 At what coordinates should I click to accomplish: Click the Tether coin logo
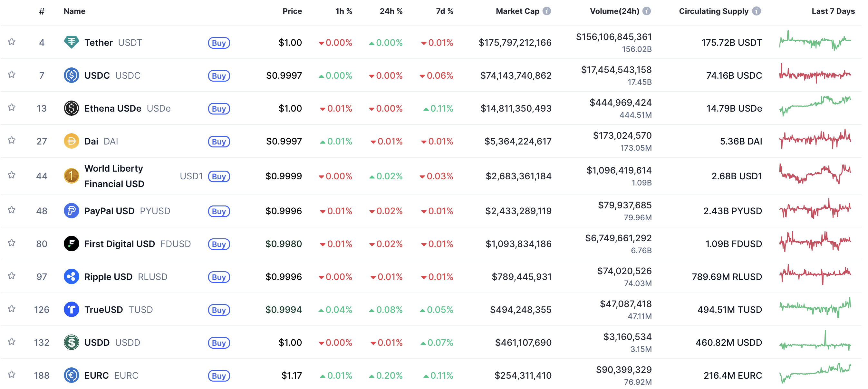tap(71, 42)
